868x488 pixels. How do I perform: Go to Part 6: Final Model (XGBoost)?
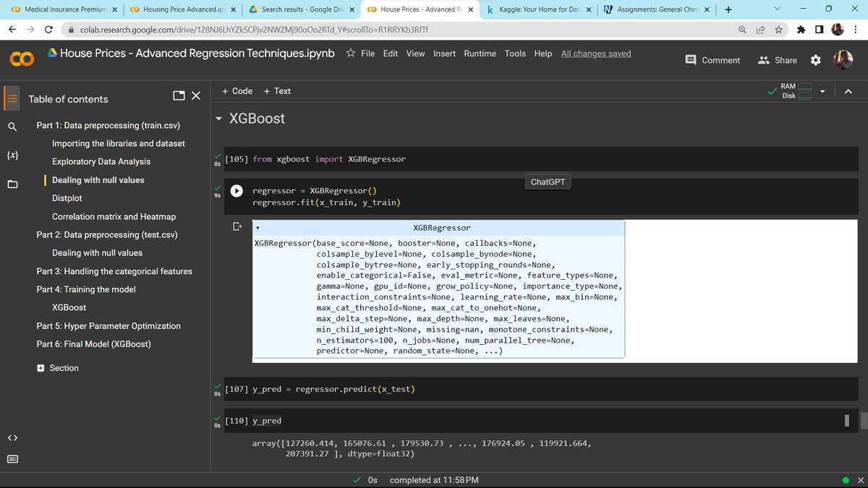[94, 343]
